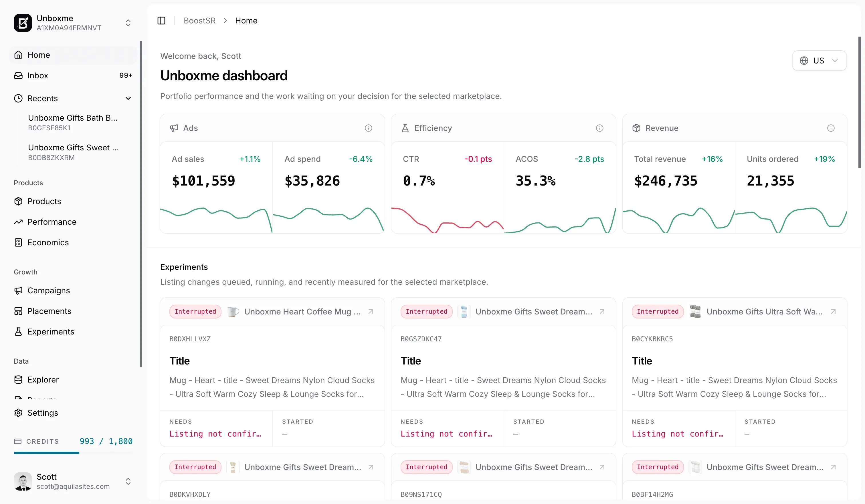
Task: Open B0BF14H2MG experiment arrow icon
Action: pyautogui.click(x=833, y=467)
